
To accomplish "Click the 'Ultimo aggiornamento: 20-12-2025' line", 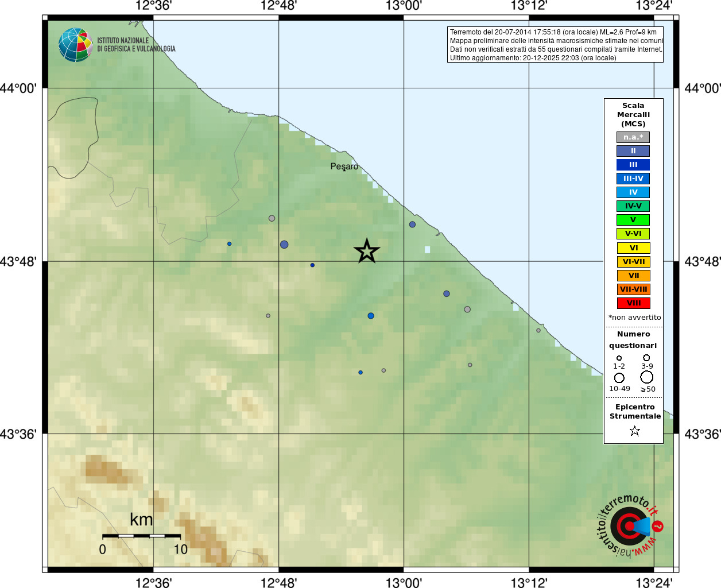I will [x=533, y=58].
